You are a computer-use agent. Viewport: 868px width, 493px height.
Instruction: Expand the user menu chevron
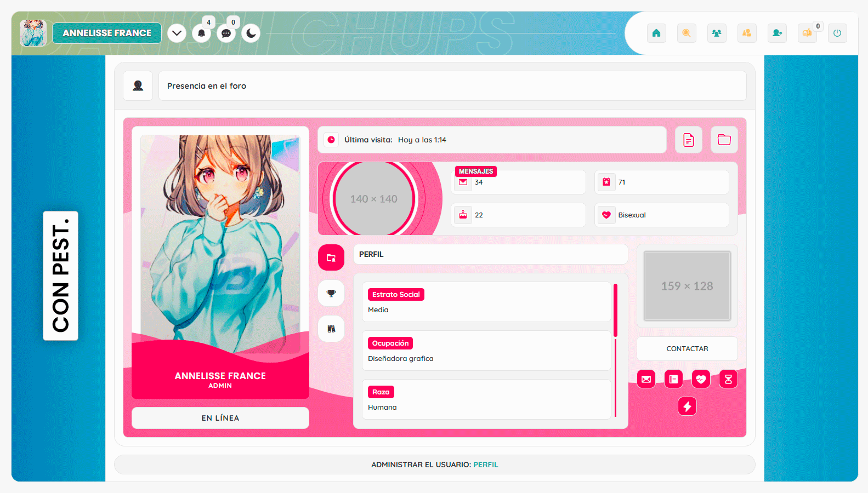pyautogui.click(x=177, y=33)
